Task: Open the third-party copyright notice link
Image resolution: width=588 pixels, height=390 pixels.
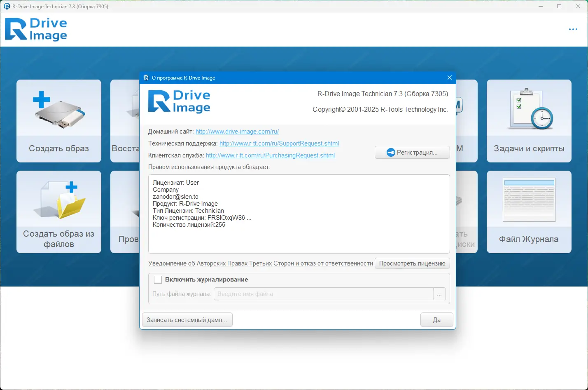Action: click(261, 263)
